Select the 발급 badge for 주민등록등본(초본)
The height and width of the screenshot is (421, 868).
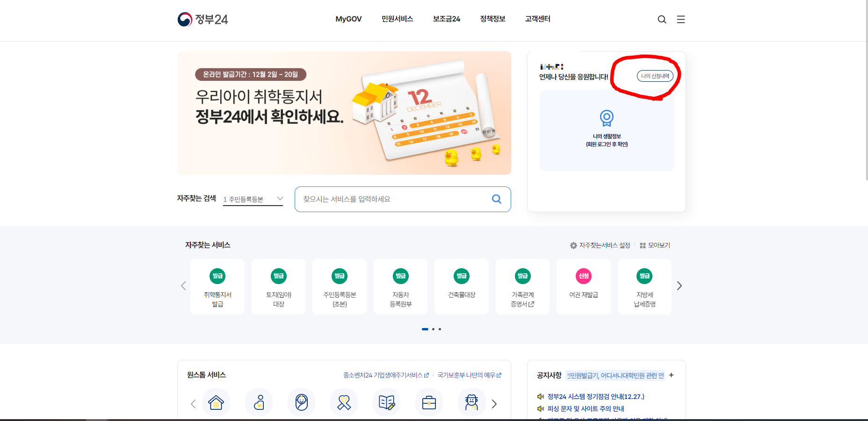click(x=340, y=276)
